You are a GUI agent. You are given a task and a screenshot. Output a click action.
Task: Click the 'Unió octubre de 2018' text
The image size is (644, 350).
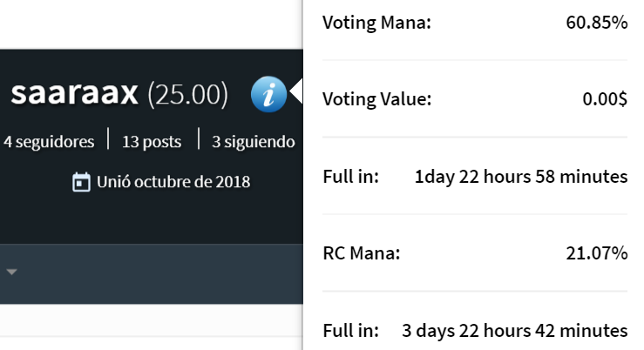click(x=173, y=182)
